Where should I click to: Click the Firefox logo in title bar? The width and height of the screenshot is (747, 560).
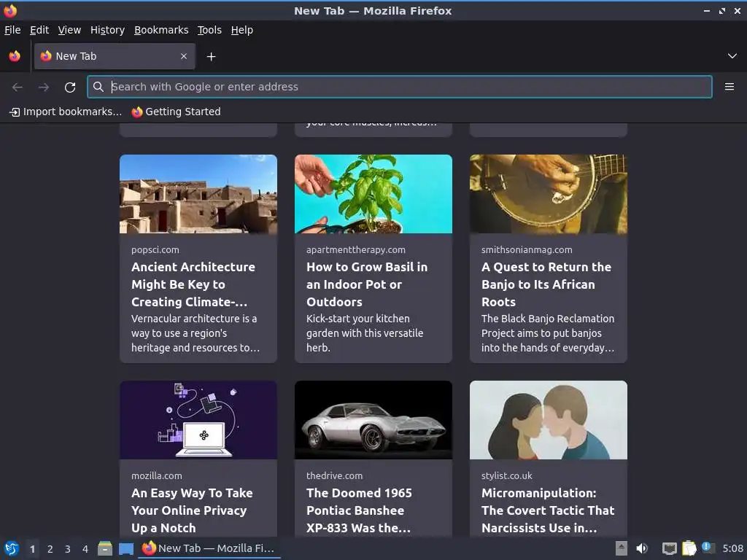pyautogui.click(x=10, y=10)
